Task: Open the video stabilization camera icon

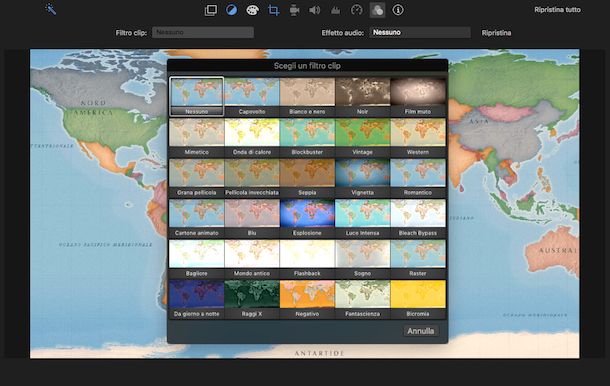Action: (x=294, y=10)
